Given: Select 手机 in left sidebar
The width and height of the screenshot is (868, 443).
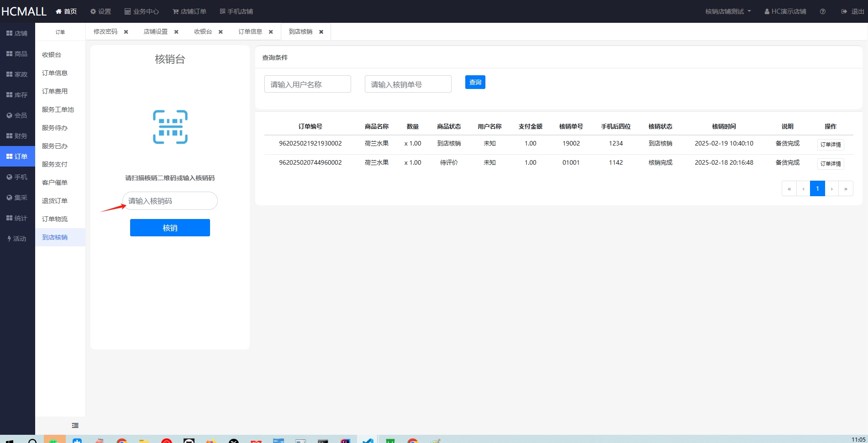Looking at the screenshot, I should [x=17, y=177].
